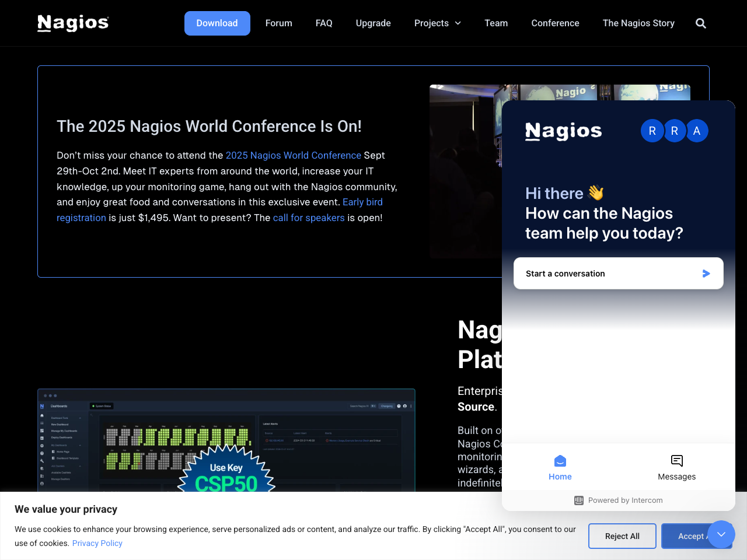Image resolution: width=747 pixels, height=560 pixels.
Task: Click the A team avatar
Action: [x=697, y=131]
